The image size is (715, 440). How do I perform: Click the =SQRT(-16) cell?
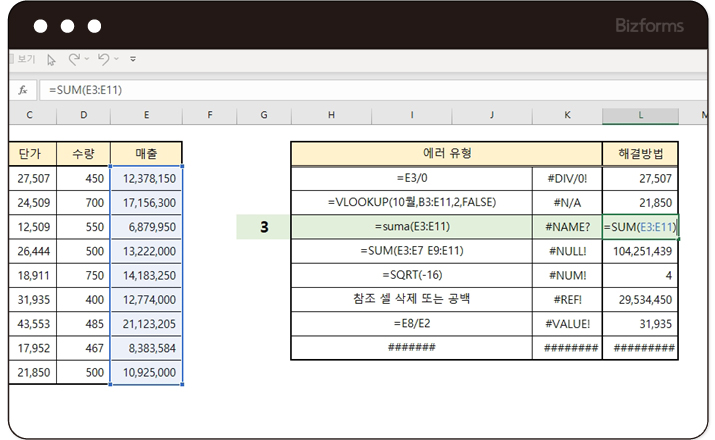412,275
